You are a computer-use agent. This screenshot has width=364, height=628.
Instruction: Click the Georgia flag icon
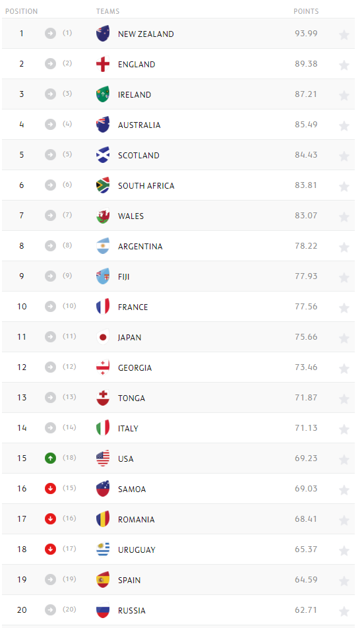[x=103, y=367]
